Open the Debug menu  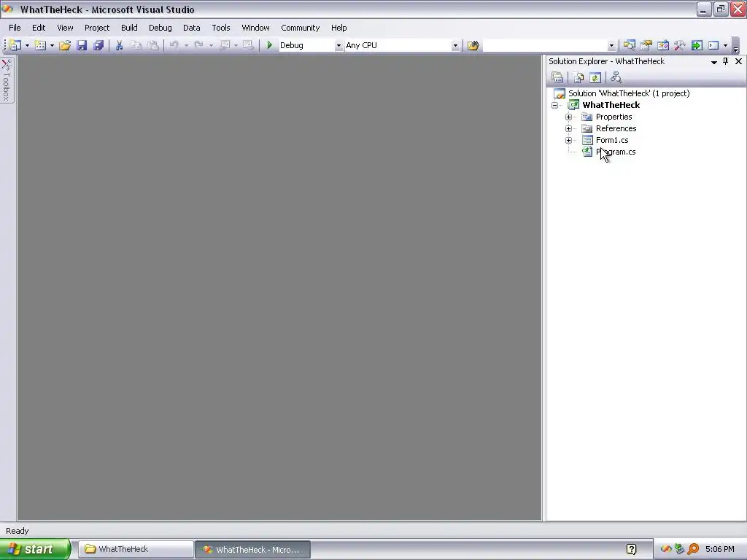[x=160, y=28]
